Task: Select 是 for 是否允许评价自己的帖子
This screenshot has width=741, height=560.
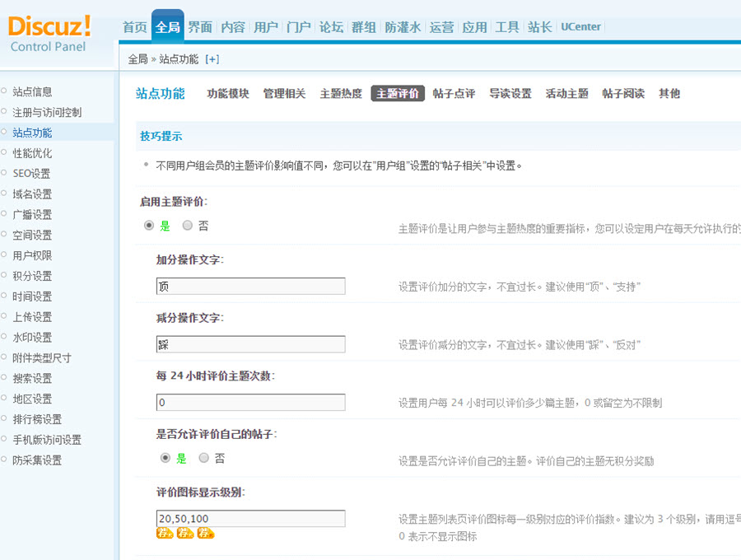Action: (x=165, y=458)
